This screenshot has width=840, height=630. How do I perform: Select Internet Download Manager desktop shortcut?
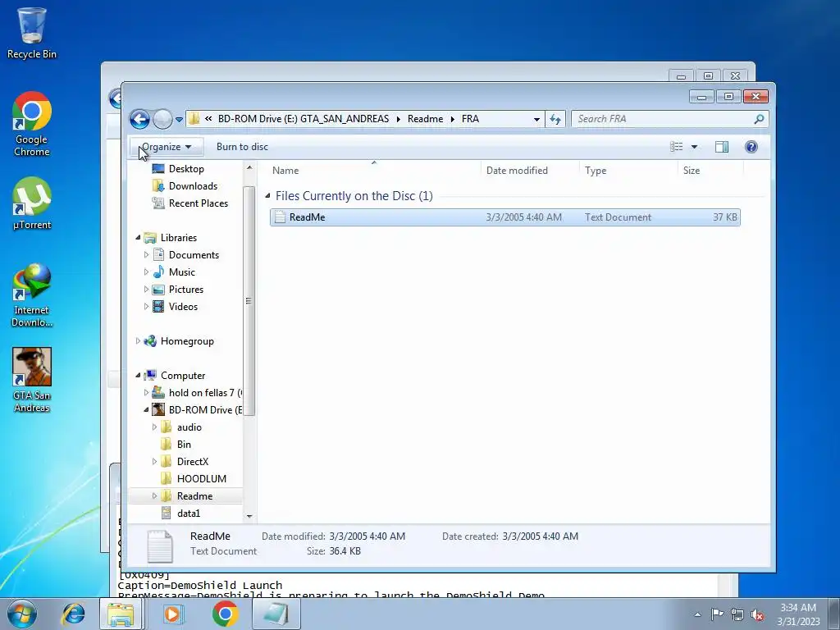pyautogui.click(x=32, y=294)
